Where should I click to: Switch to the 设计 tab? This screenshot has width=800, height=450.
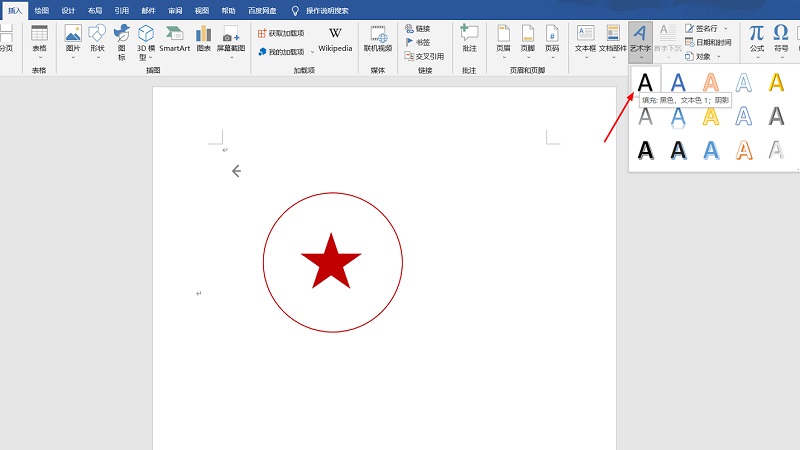(x=68, y=10)
